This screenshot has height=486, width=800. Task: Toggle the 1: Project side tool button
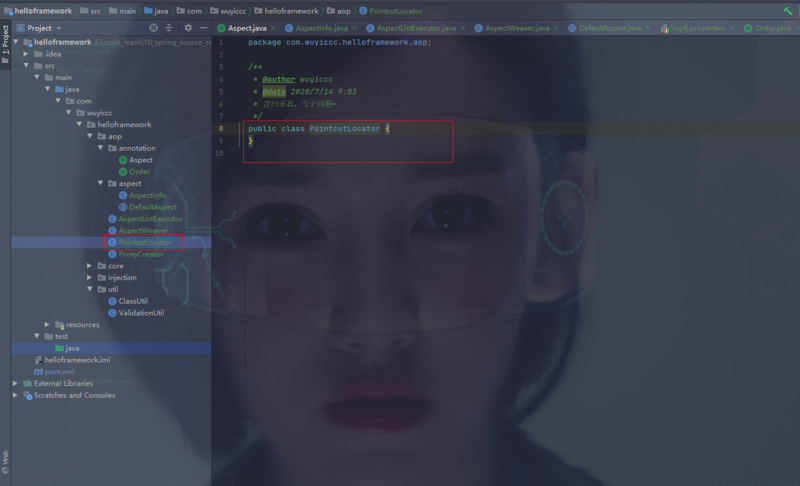[6, 44]
